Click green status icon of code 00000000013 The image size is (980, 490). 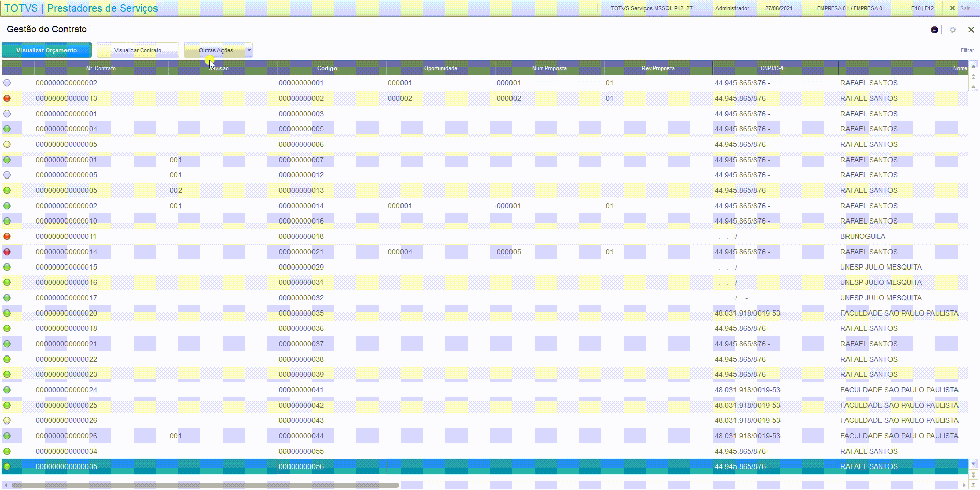(7, 190)
